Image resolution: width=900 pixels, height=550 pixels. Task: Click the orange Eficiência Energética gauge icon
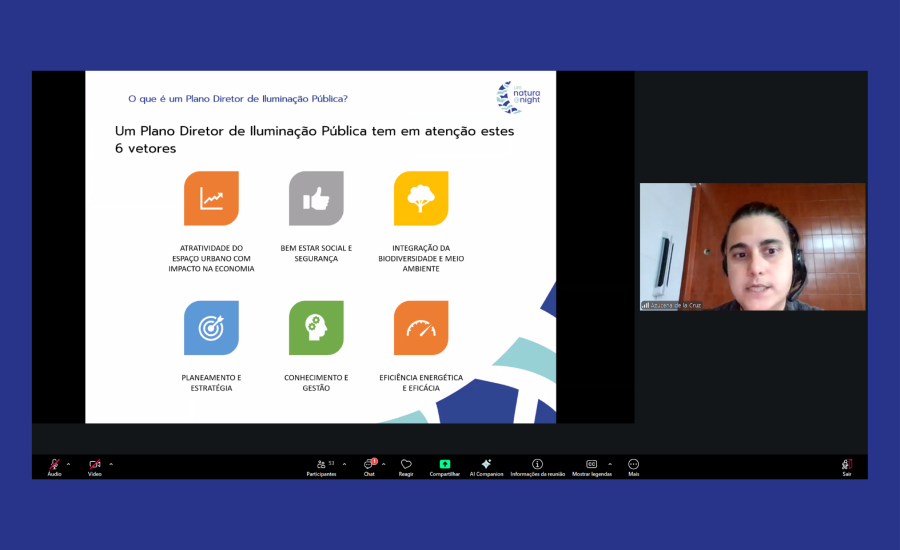pyautogui.click(x=420, y=328)
